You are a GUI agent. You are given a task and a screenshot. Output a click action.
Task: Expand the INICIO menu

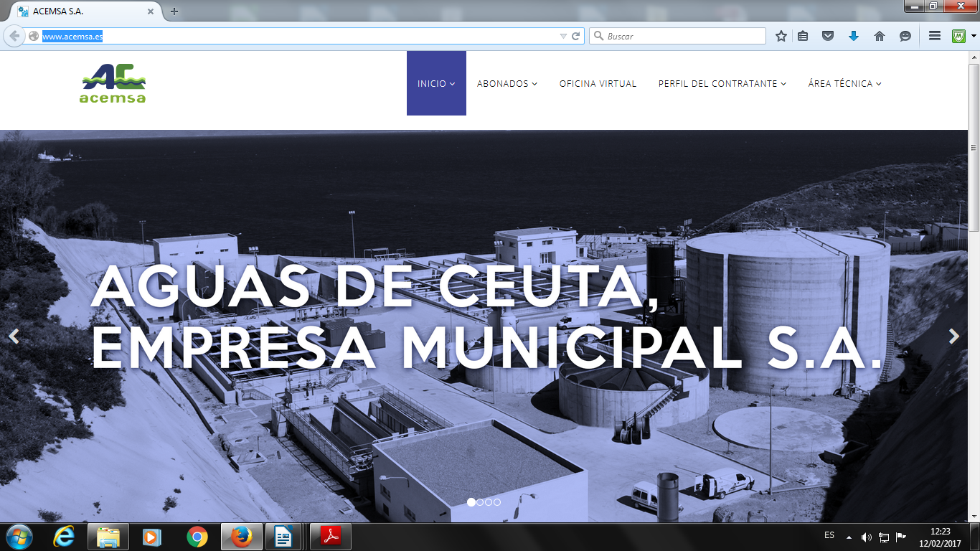tap(436, 83)
